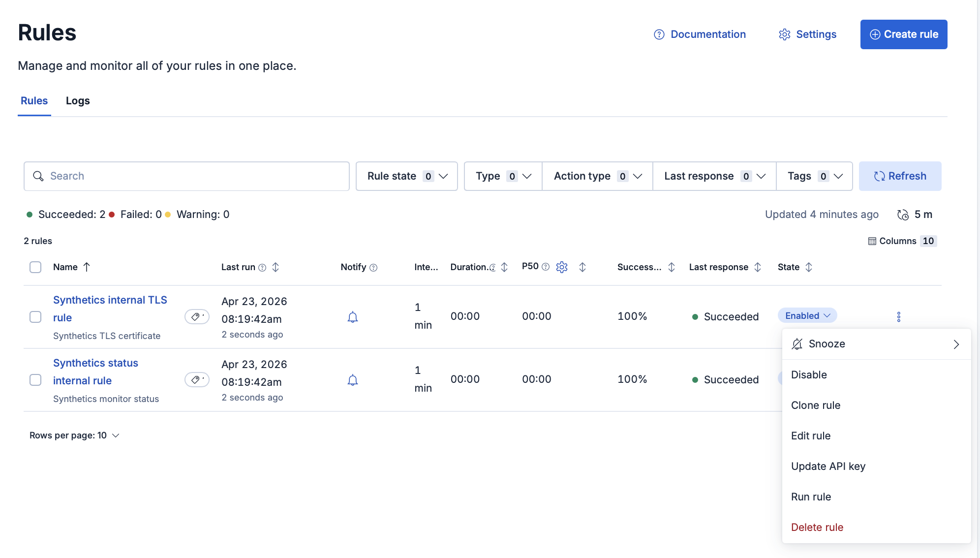Open the three-dot actions menu on the TLS rule row

899,316
